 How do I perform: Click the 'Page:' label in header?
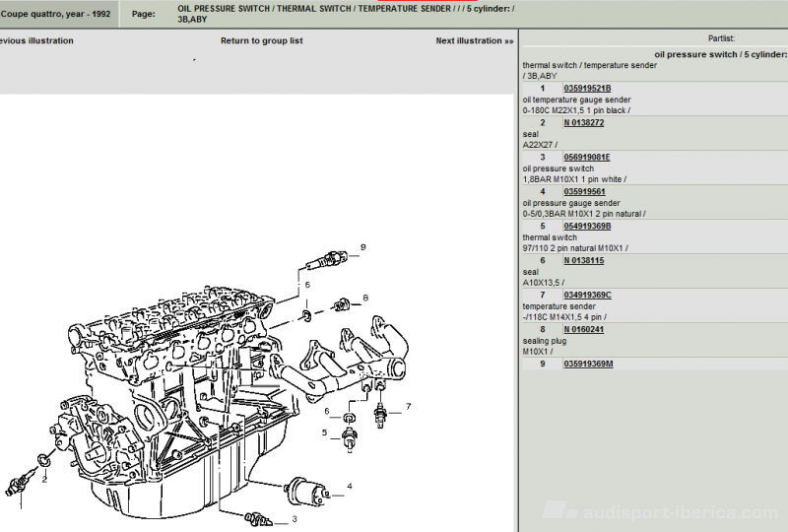(143, 14)
